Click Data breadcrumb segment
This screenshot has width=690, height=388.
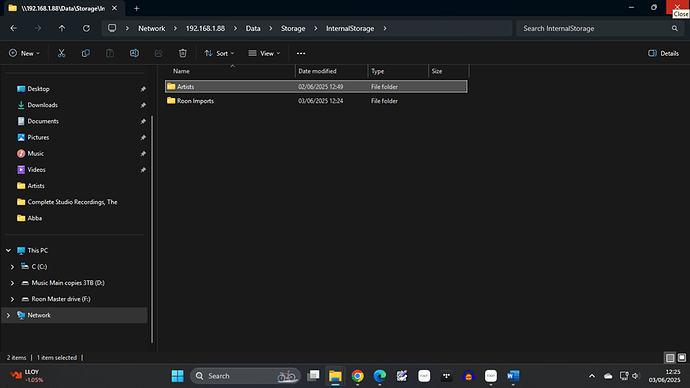pyautogui.click(x=253, y=28)
